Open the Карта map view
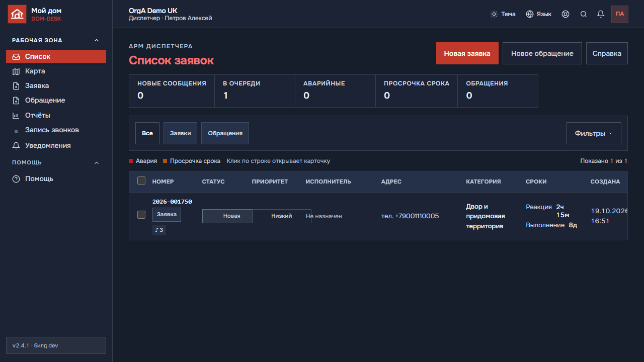The width and height of the screenshot is (644, 362). pyautogui.click(x=56, y=71)
